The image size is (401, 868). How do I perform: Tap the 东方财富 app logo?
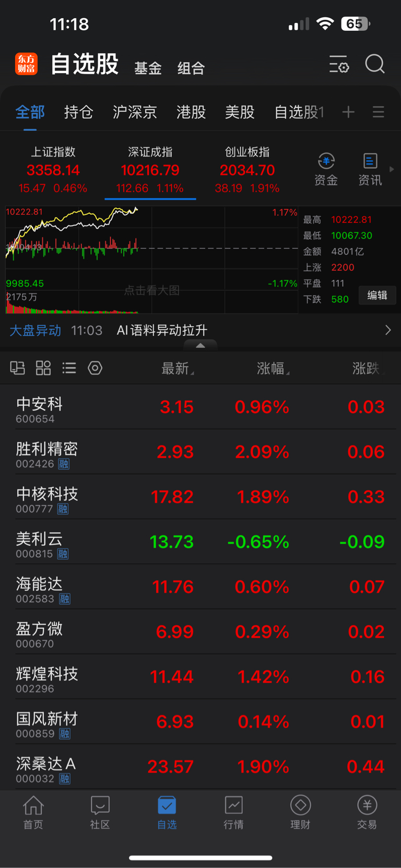click(x=26, y=64)
